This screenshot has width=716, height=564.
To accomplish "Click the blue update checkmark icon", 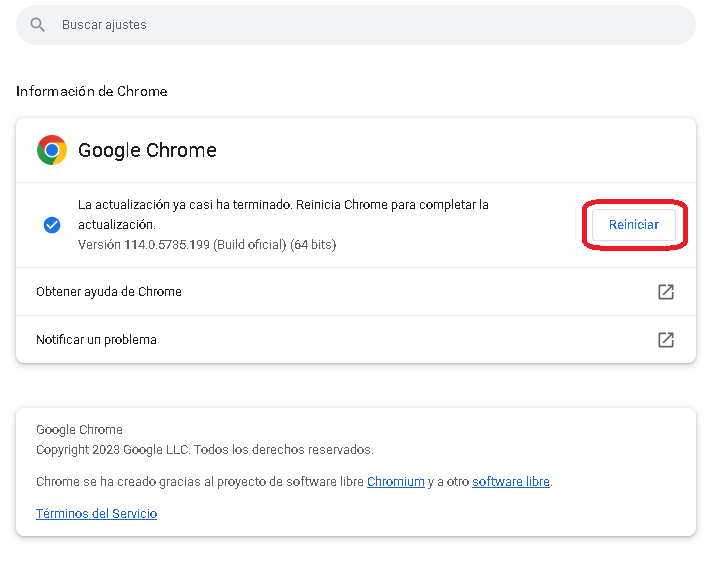I will click(52, 225).
